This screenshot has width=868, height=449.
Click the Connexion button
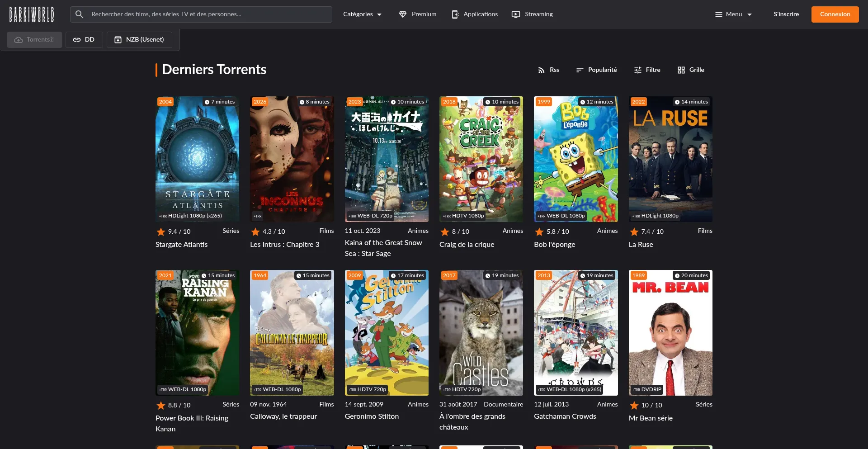[835, 14]
